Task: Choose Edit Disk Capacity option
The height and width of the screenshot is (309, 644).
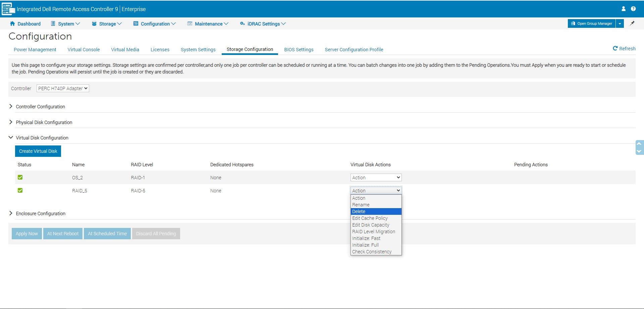Action: click(376, 225)
